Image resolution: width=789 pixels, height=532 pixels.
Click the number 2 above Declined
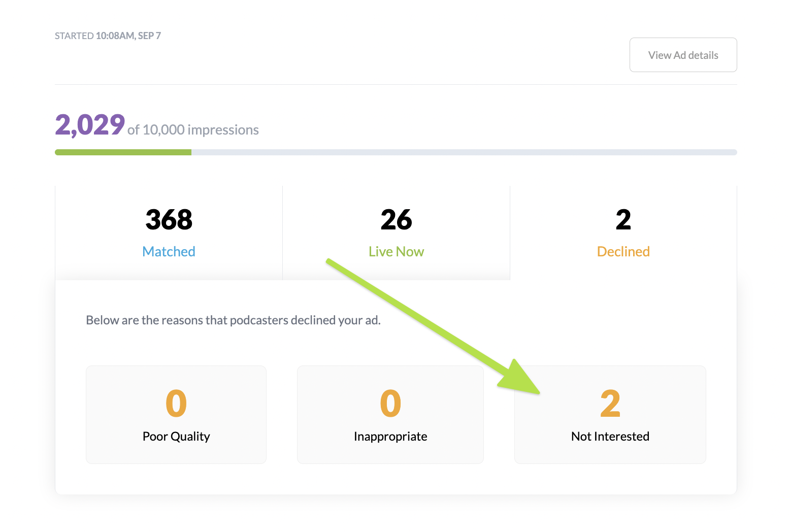pyautogui.click(x=623, y=220)
